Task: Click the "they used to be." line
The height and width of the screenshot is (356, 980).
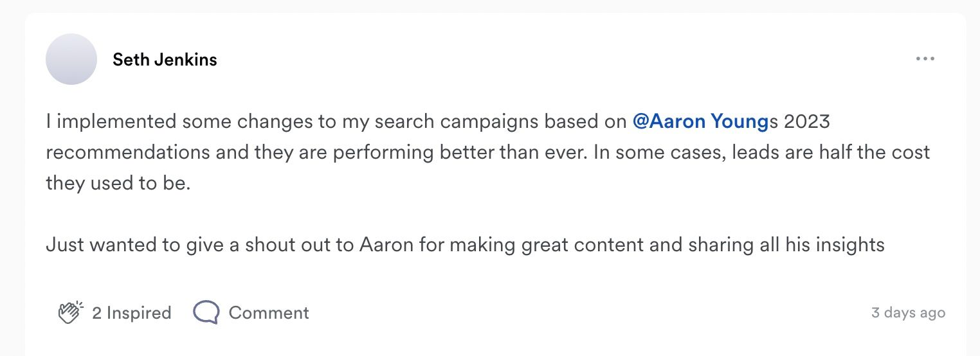Action: click(118, 183)
